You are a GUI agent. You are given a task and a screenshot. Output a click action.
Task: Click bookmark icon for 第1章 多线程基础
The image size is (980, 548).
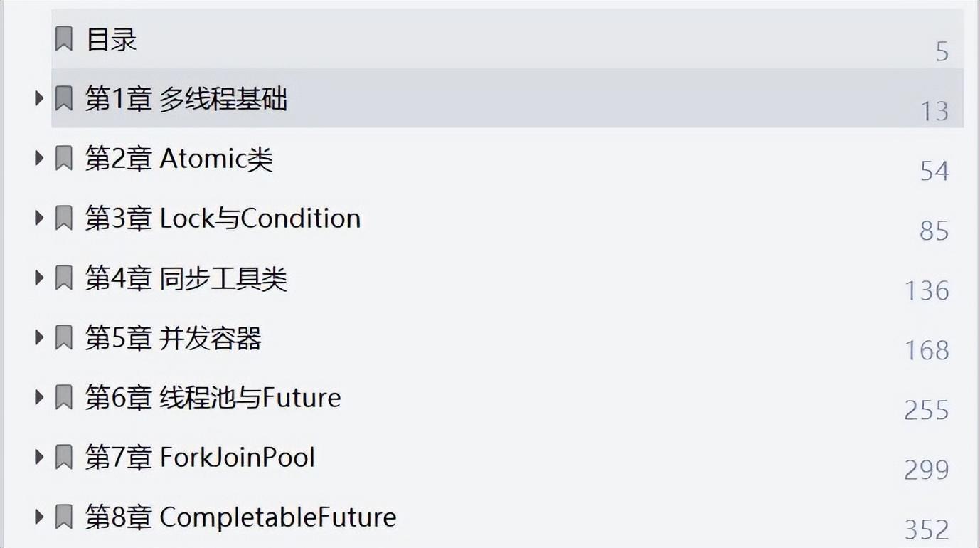coord(64,98)
